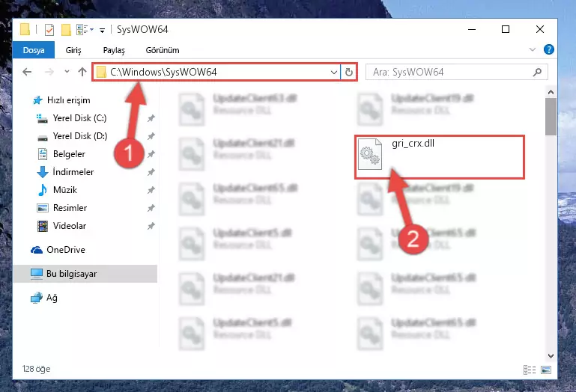The height and width of the screenshot is (392, 576).
Task: Open Yerel Disk (C:) in sidebar
Action: point(79,117)
